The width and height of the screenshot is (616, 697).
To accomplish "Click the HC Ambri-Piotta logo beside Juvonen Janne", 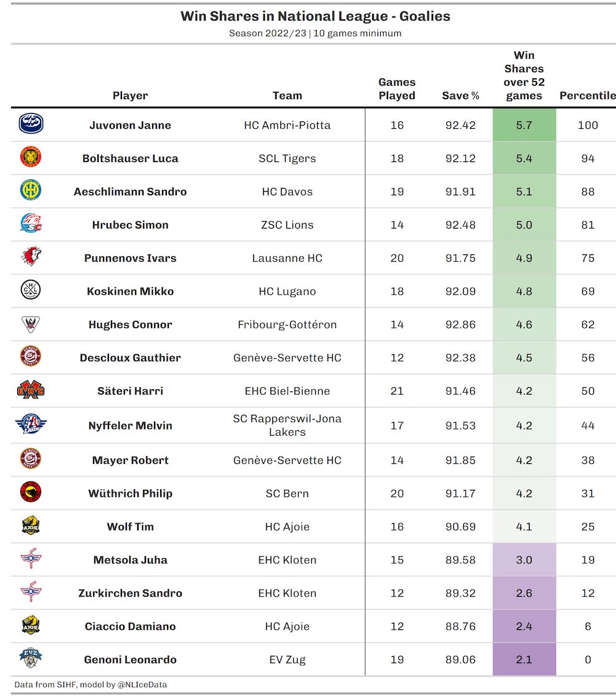I will click(31, 124).
